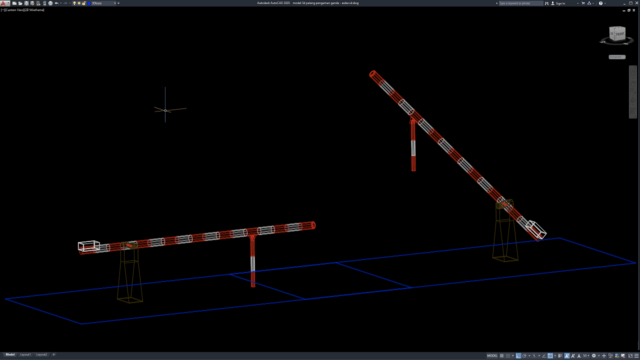
Task: Click the hardware acceleration icon
Action: pyautogui.click(x=617, y=356)
